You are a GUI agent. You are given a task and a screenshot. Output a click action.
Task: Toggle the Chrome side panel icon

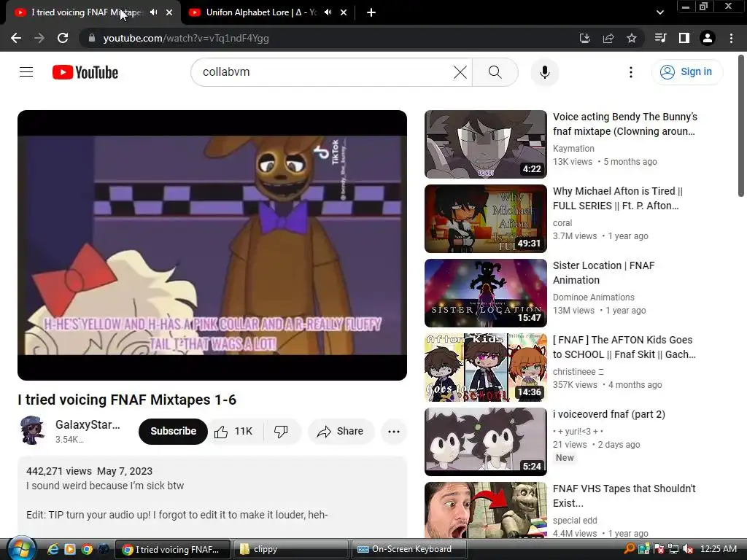[x=684, y=38]
